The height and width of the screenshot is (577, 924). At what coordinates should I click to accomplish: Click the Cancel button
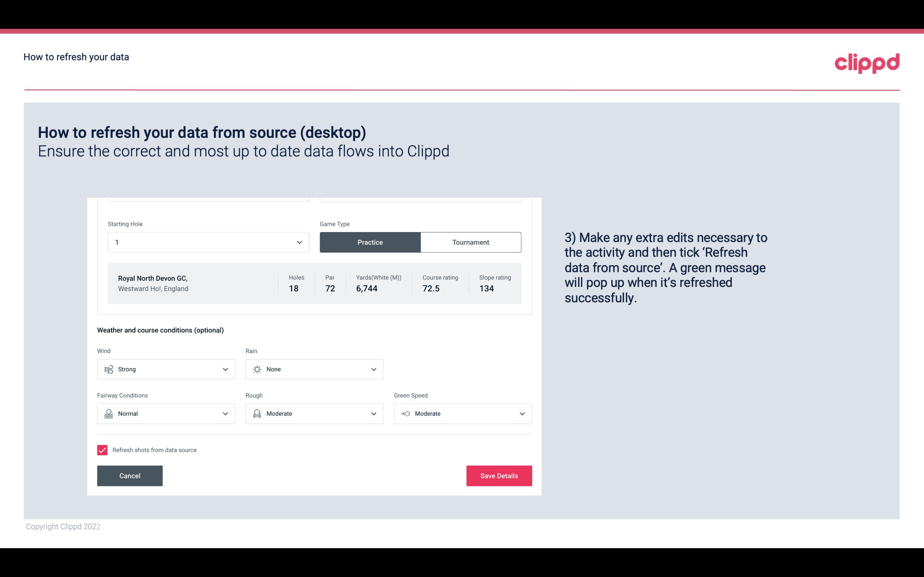coord(130,476)
